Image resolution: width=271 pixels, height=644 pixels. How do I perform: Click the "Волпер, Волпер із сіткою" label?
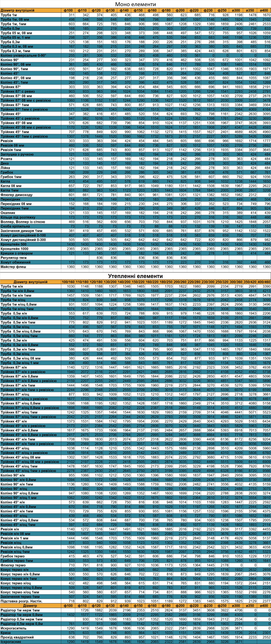[x=23, y=222]
